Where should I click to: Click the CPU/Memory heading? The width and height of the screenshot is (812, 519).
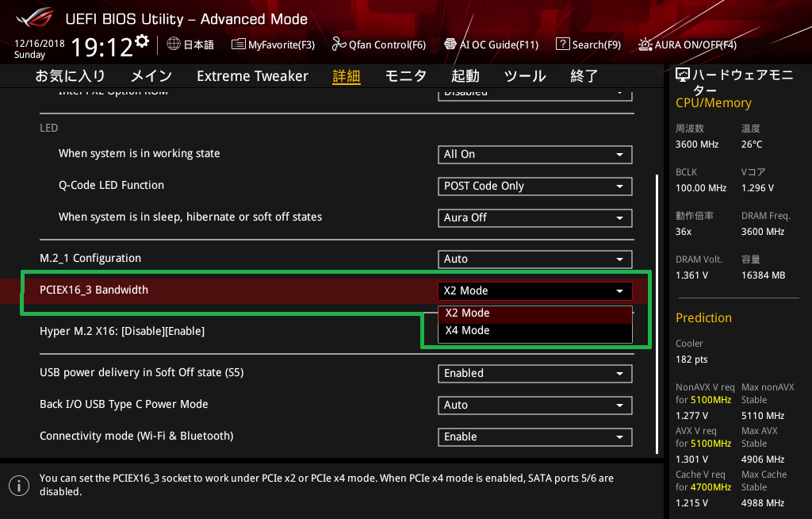point(713,103)
